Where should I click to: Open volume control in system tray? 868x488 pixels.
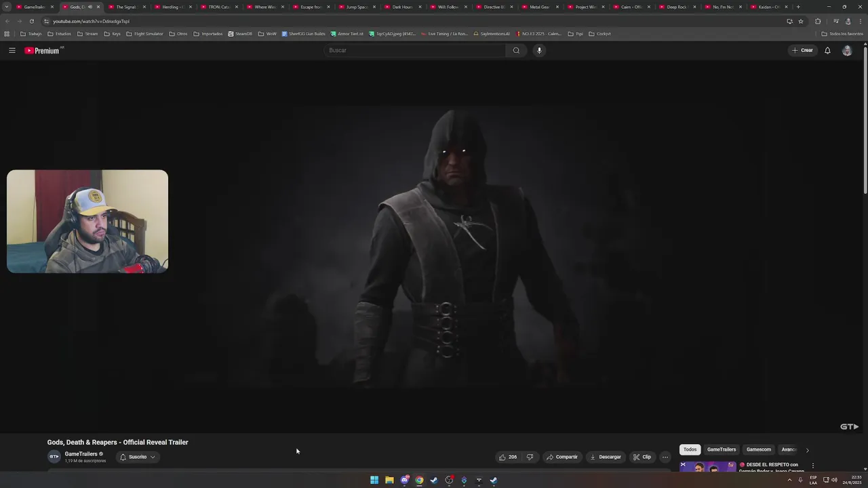click(x=834, y=480)
